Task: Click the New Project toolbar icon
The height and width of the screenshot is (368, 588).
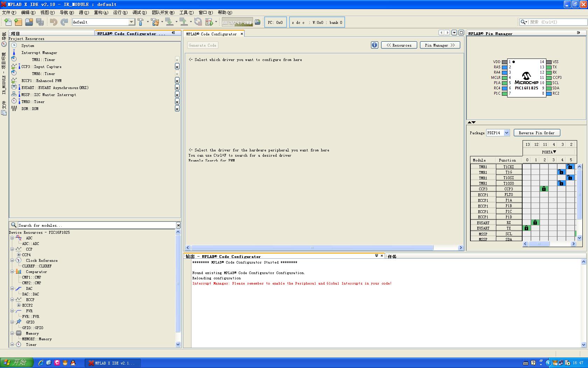Action: coord(19,22)
